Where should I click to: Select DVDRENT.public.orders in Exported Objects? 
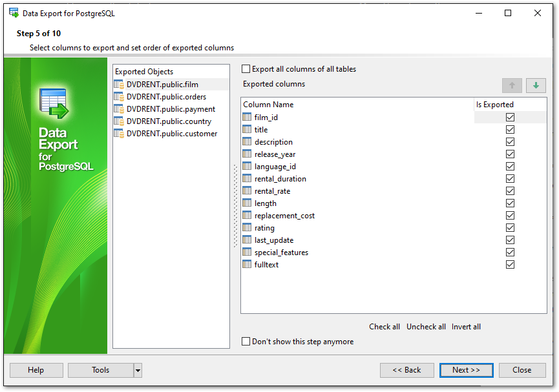click(x=171, y=97)
